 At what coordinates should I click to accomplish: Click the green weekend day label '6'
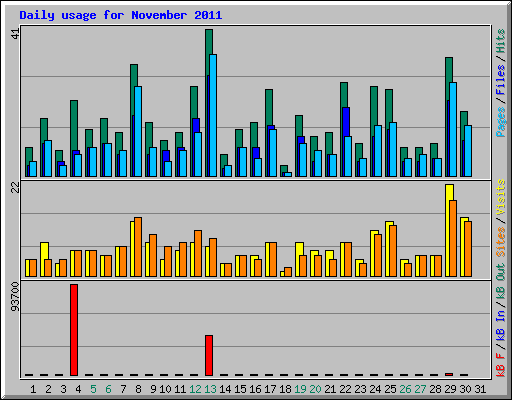point(108,389)
